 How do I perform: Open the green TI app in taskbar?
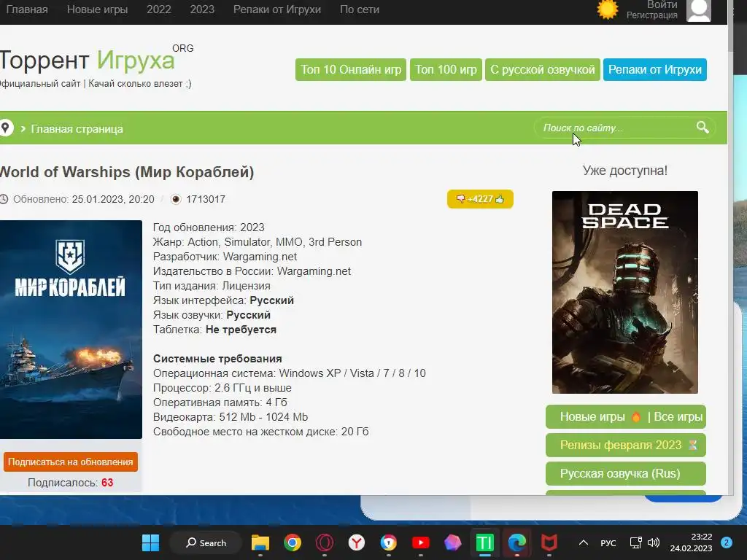click(484, 542)
